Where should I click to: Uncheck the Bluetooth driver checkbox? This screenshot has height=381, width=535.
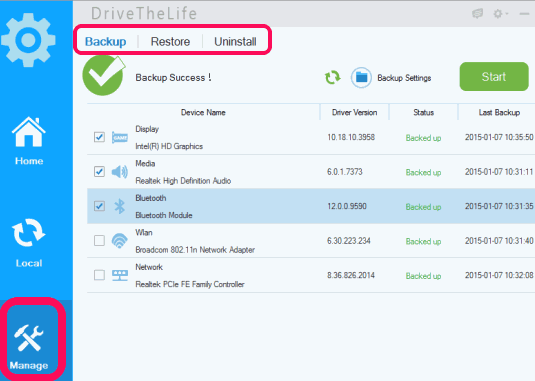click(x=99, y=206)
